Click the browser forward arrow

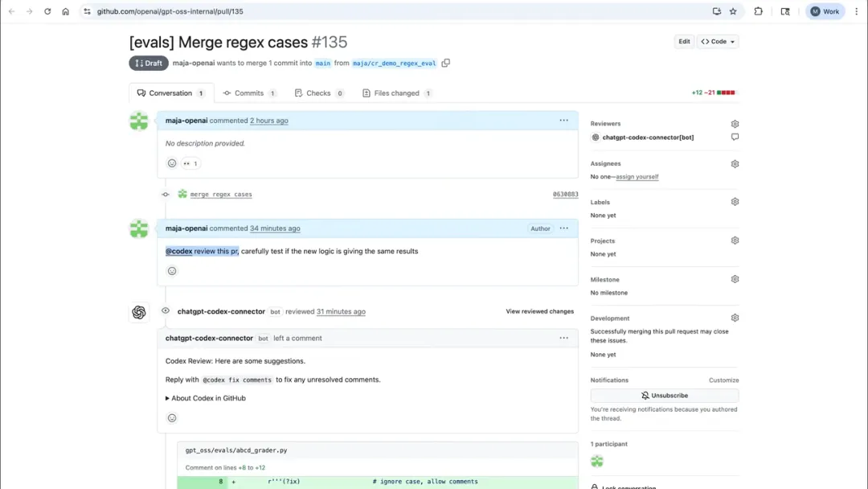coord(30,11)
